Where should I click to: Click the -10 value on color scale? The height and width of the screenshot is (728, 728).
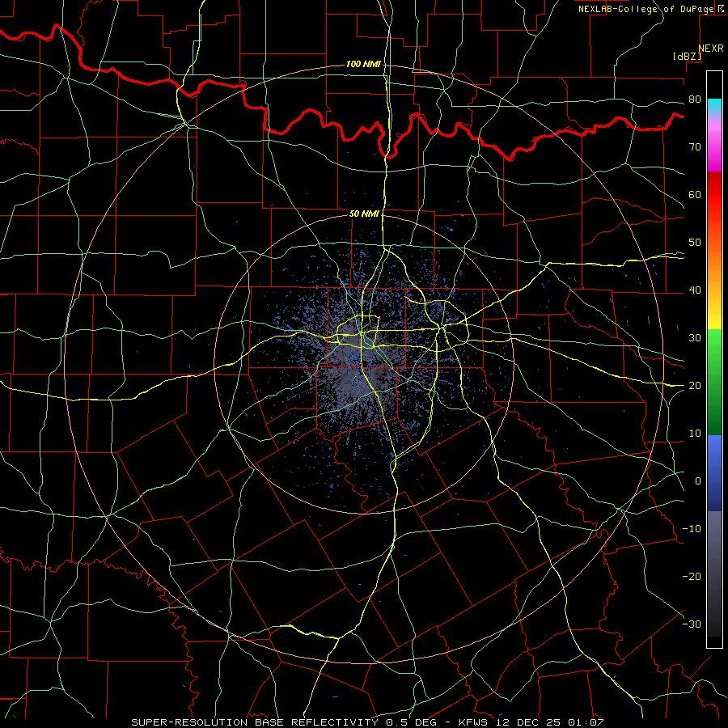click(x=692, y=529)
